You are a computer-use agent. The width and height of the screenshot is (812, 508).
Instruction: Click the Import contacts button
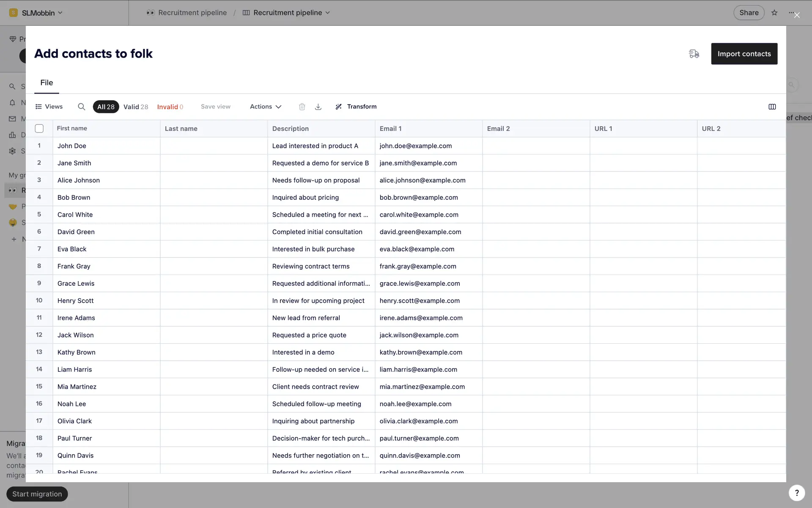coord(744,54)
